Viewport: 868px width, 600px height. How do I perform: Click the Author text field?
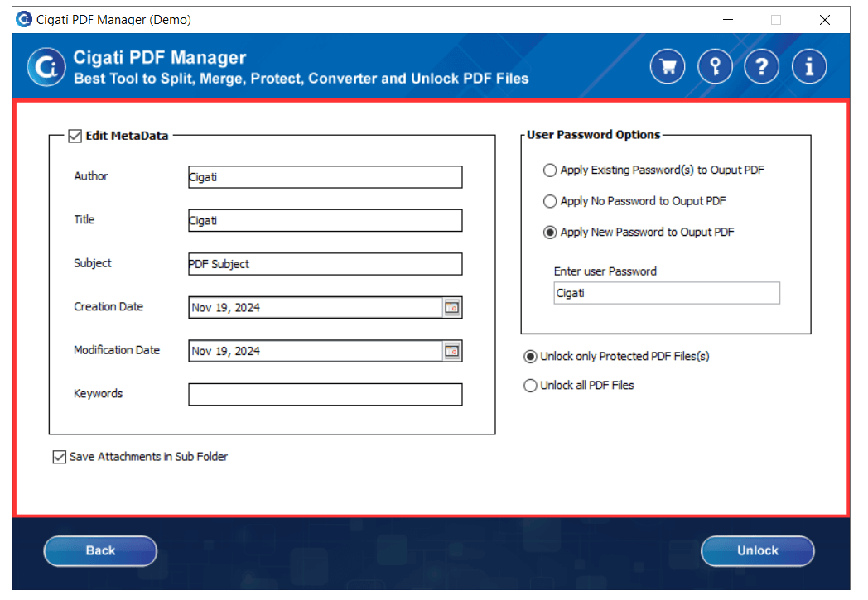click(325, 177)
